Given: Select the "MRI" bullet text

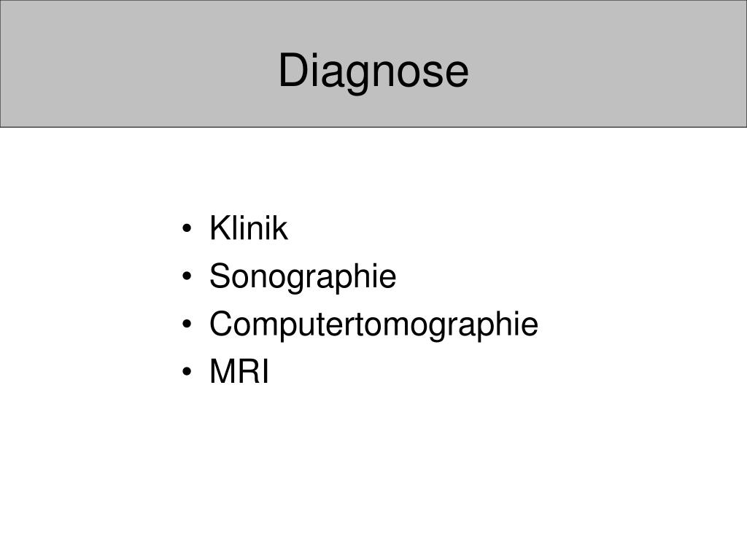Looking at the screenshot, I should [x=239, y=371].
